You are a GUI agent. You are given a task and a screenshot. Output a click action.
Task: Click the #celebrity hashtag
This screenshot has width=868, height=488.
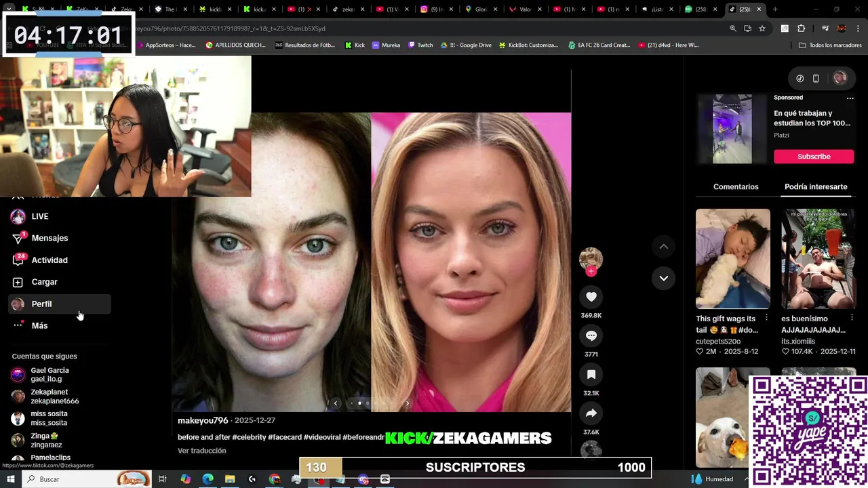click(249, 437)
